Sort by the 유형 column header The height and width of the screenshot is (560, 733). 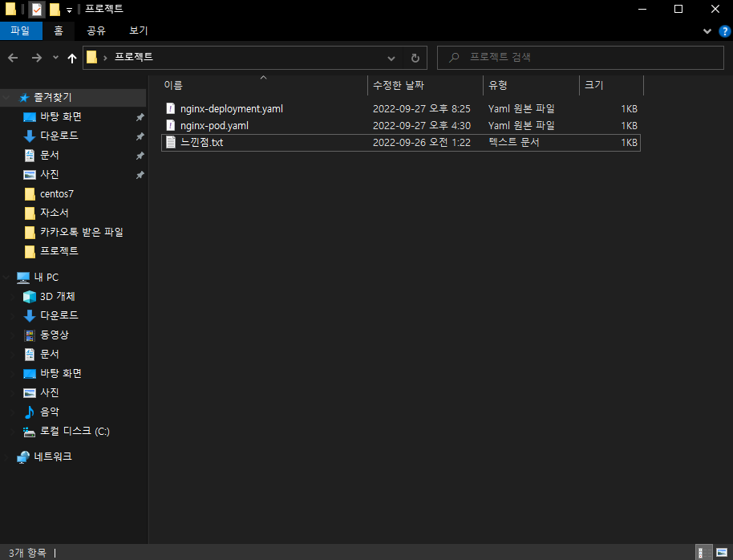click(531, 85)
